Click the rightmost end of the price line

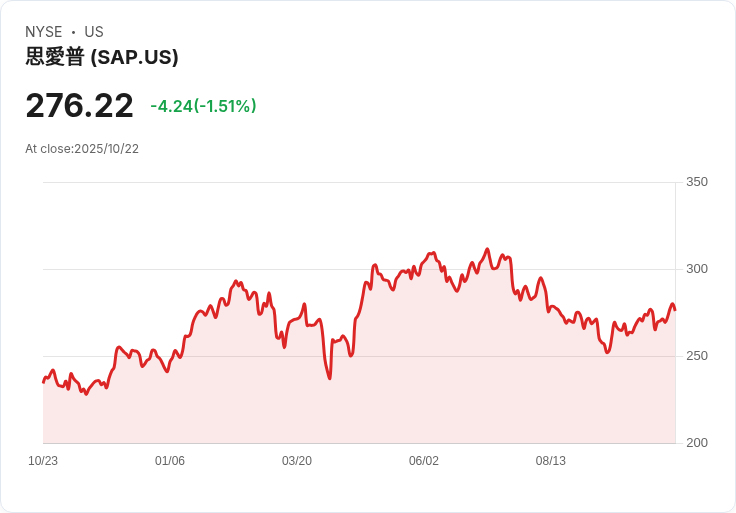[674, 309]
